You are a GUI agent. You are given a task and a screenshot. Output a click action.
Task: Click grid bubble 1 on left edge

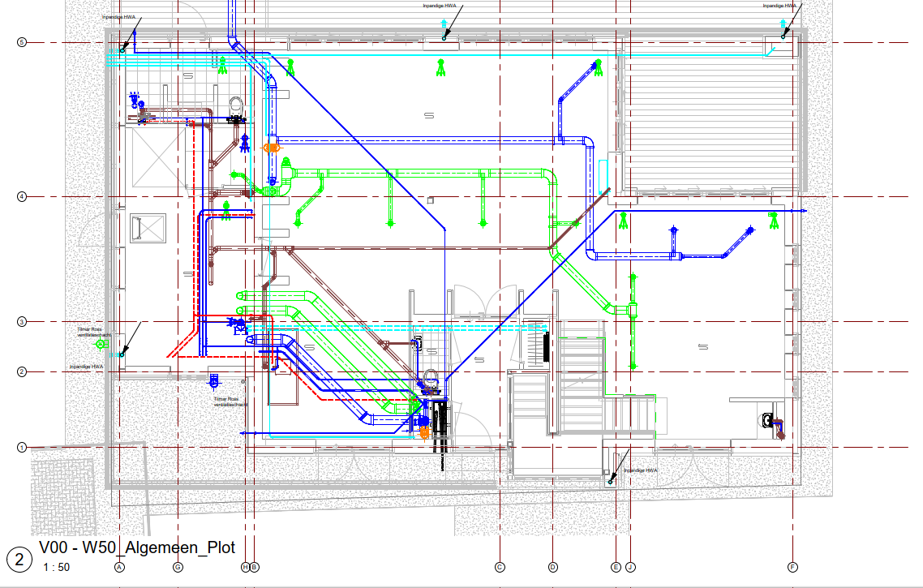[x=22, y=447]
